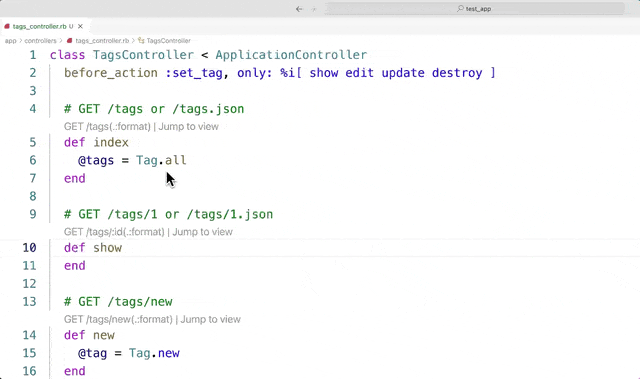Click line number 10 in the gutter
This screenshot has width=640, height=379.
[29, 248]
